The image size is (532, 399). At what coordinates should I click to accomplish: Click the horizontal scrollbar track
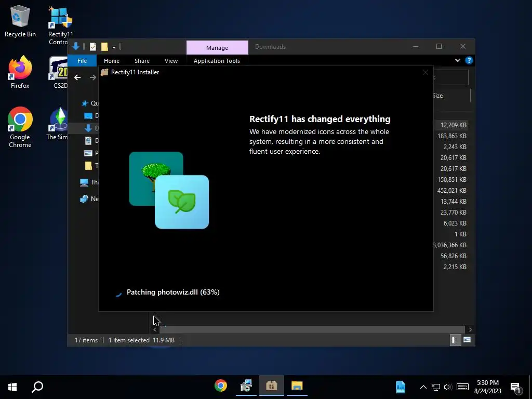[312, 329]
